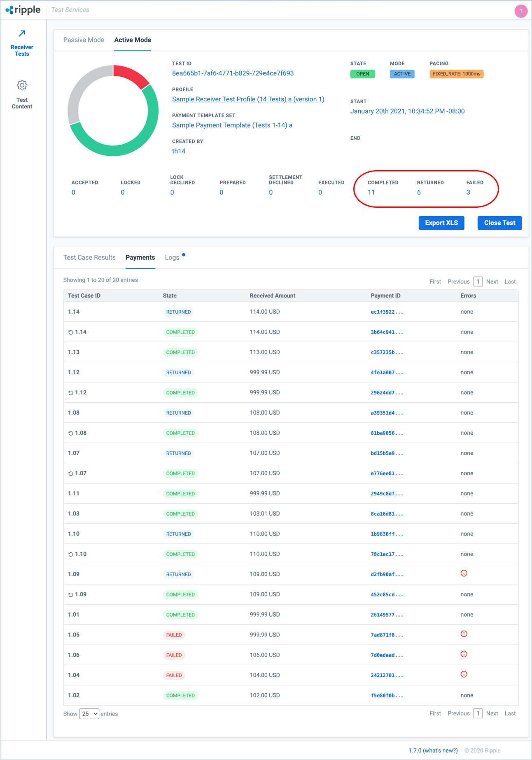Open Receiver Tests arrow icon in sidebar

[22, 34]
